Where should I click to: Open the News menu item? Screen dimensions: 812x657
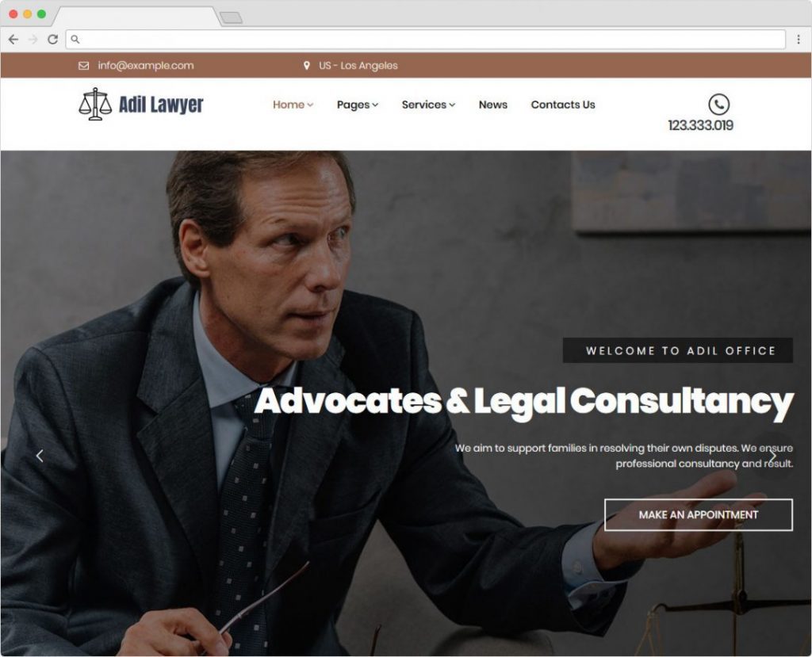tap(492, 105)
